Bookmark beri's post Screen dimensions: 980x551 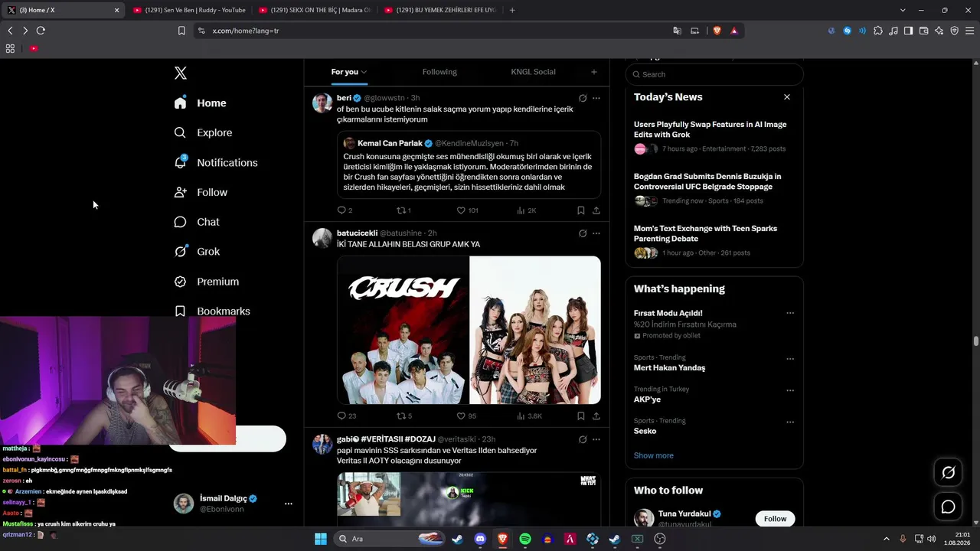pos(581,210)
